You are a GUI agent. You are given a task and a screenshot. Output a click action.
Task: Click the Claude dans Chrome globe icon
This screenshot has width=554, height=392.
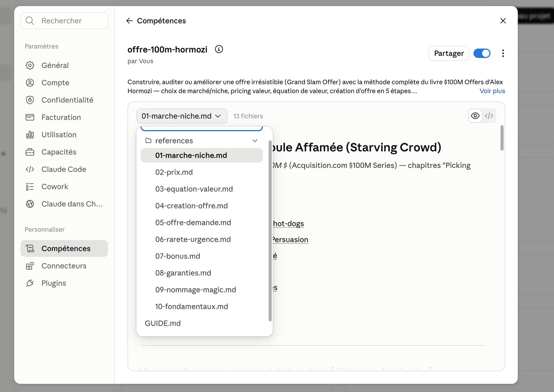coord(30,204)
